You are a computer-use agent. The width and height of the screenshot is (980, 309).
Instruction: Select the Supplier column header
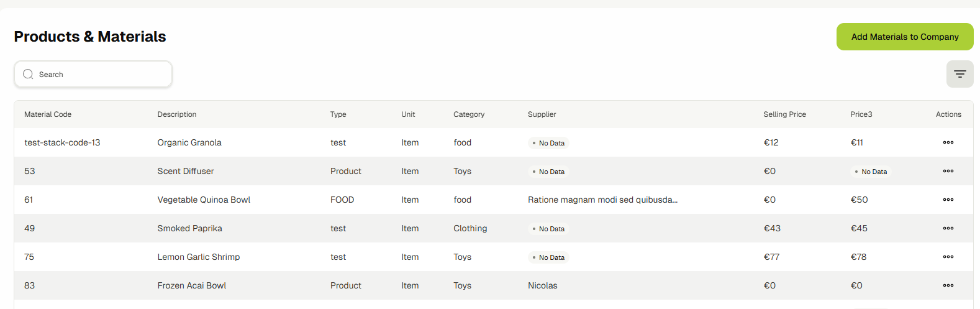[x=542, y=114]
